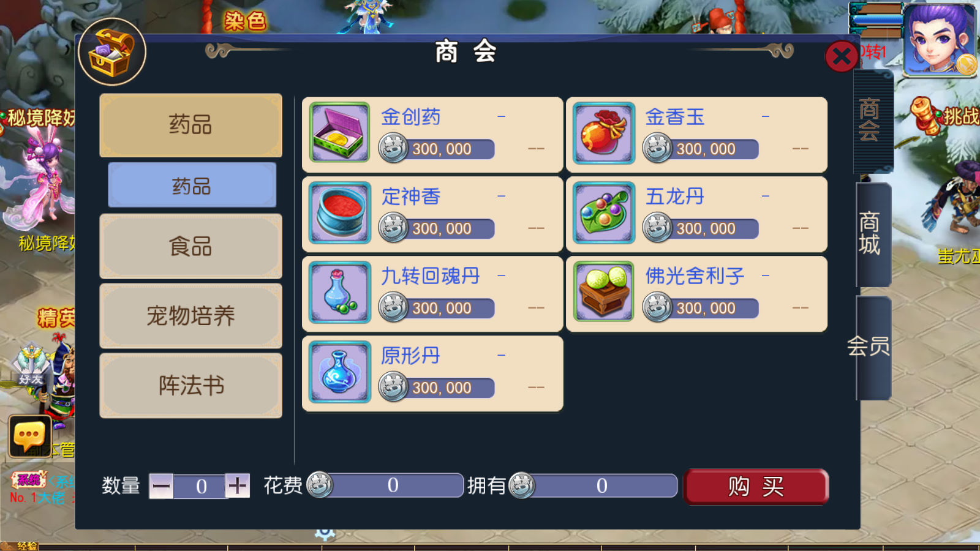The width and height of the screenshot is (980, 551).
Task: Increase quantity with the plus button
Action: (238, 486)
